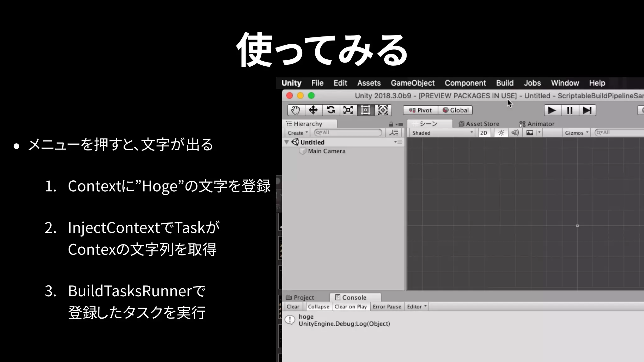Open the Assets menu
The width and height of the screenshot is (644, 362).
369,83
